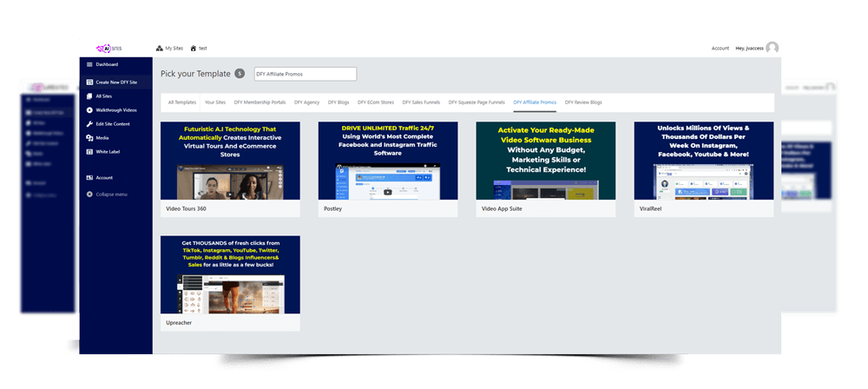The height and width of the screenshot is (389, 868).
Task: Click the AI Sites logo
Action: pos(109,49)
